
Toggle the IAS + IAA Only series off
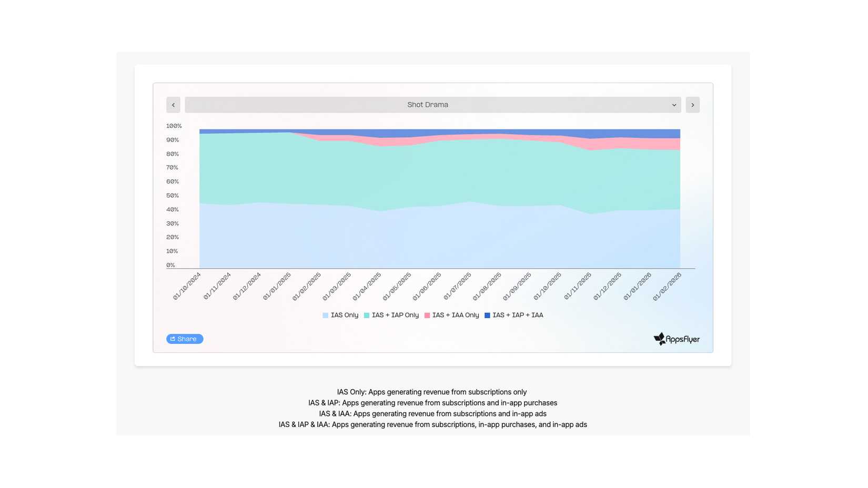click(x=451, y=315)
